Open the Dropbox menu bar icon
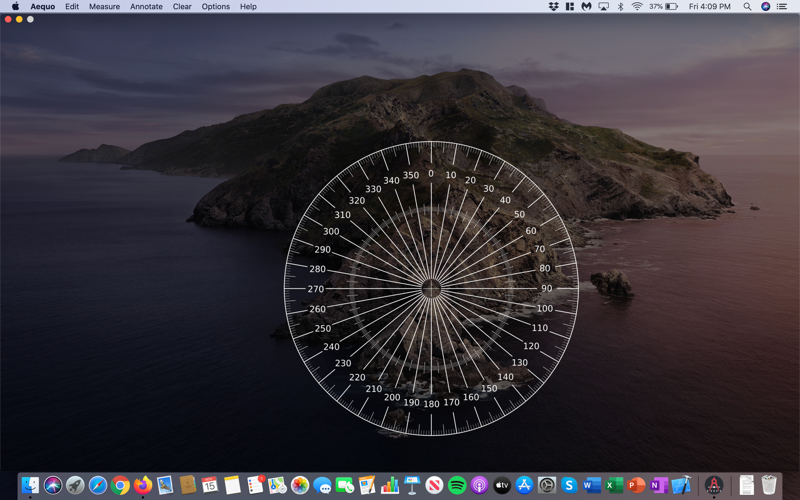The width and height of the screenshot is (800, 500). tap(553, 6)
